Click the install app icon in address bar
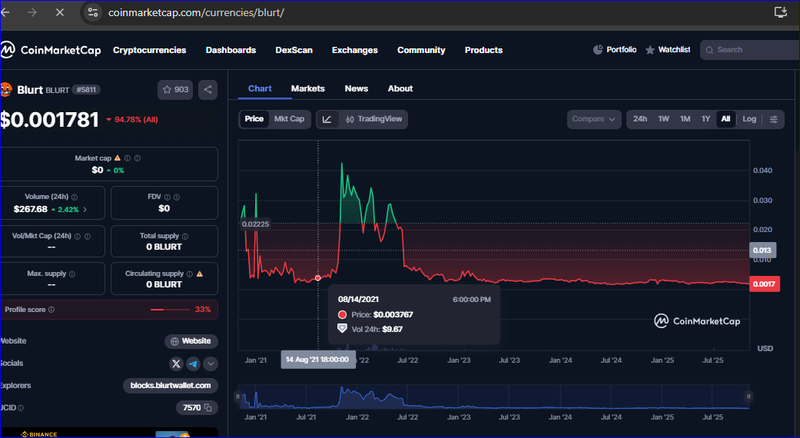800x438 pixels. 780,12
